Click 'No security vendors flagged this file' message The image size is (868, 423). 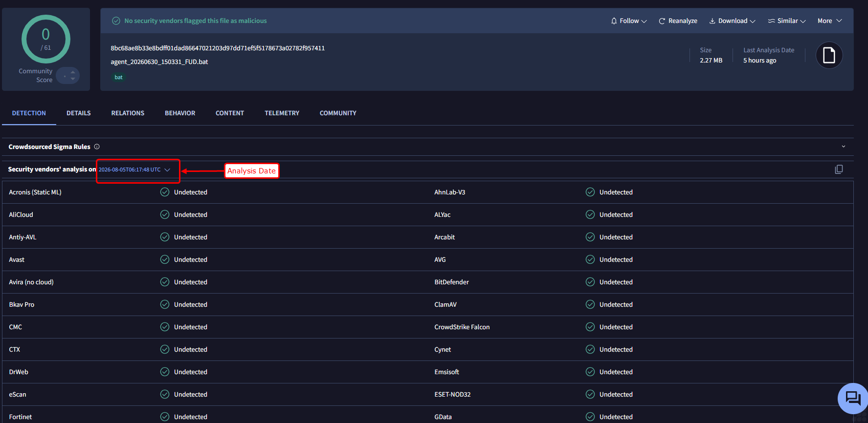pos(196,21)
